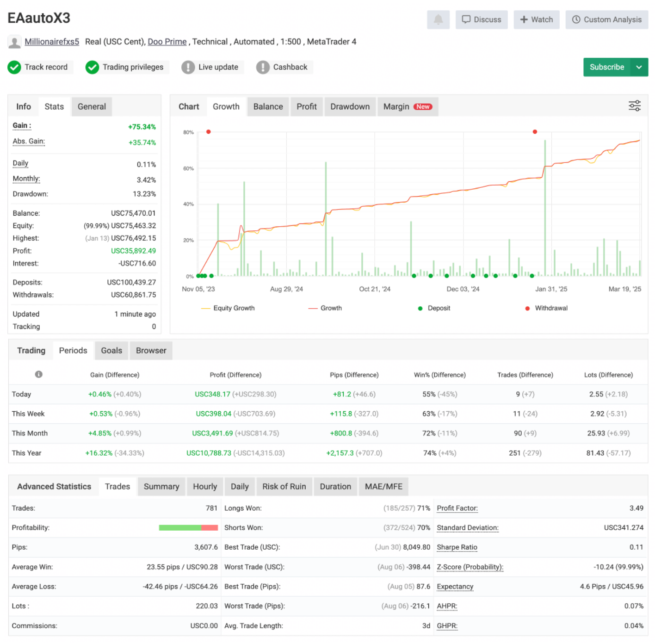Toggle the Growth legend series

[x=326, y=308]
